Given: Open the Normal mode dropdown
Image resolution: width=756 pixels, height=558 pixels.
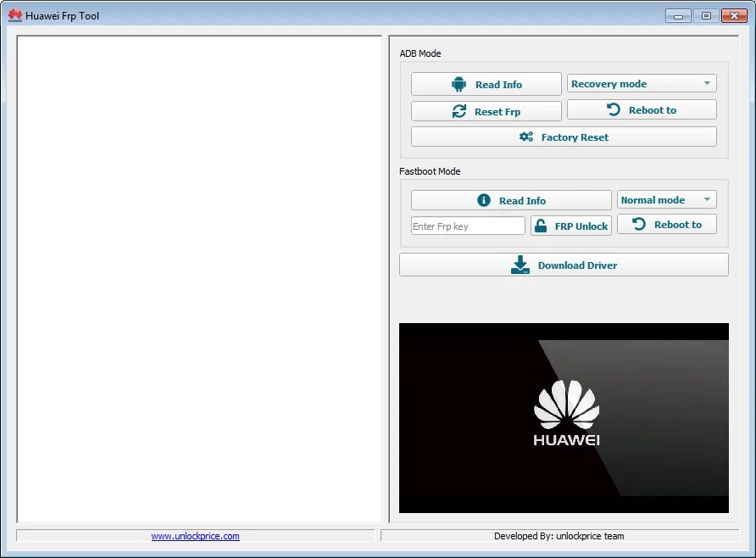Looking at the screenshot, I should tap(667, 199).
